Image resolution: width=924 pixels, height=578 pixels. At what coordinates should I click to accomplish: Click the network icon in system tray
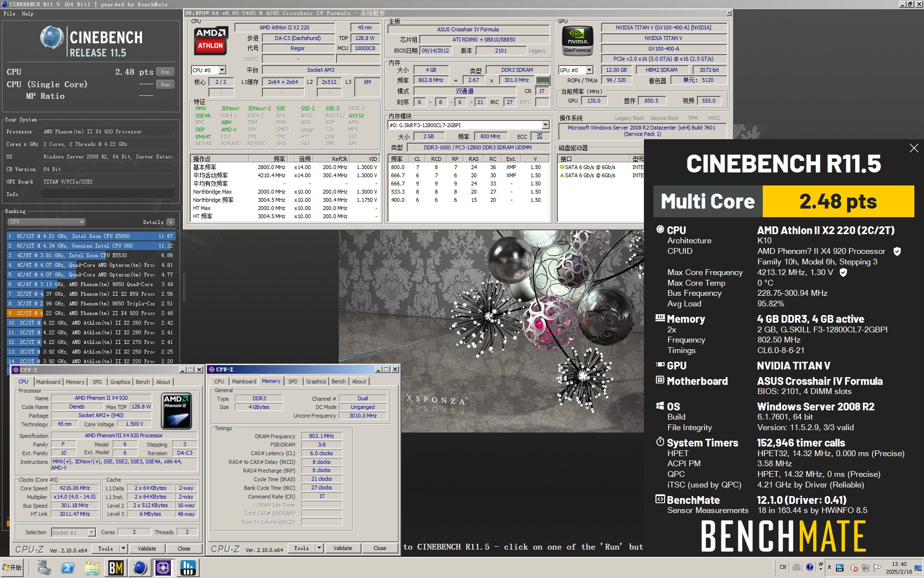866,568
